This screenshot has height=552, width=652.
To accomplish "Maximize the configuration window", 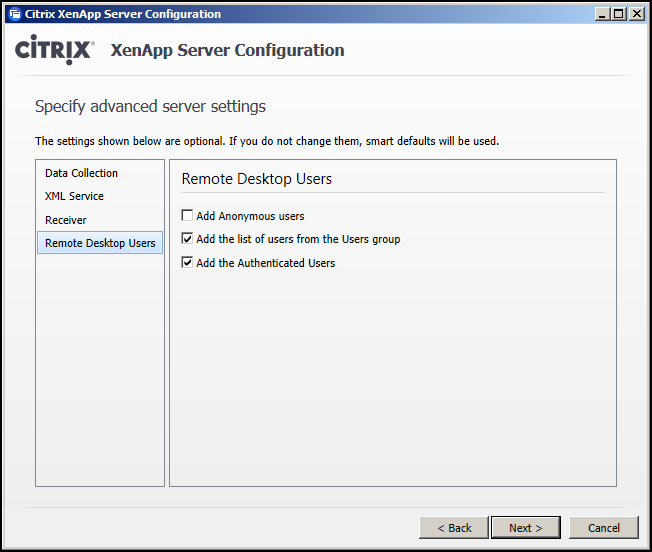I will [x=621, y=14].
